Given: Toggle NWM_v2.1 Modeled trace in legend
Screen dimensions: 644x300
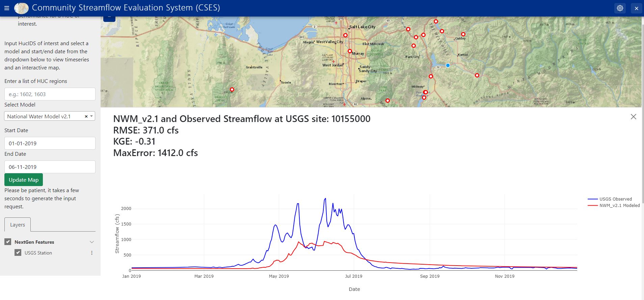Looking at the screenshot, I should [619, 205].
